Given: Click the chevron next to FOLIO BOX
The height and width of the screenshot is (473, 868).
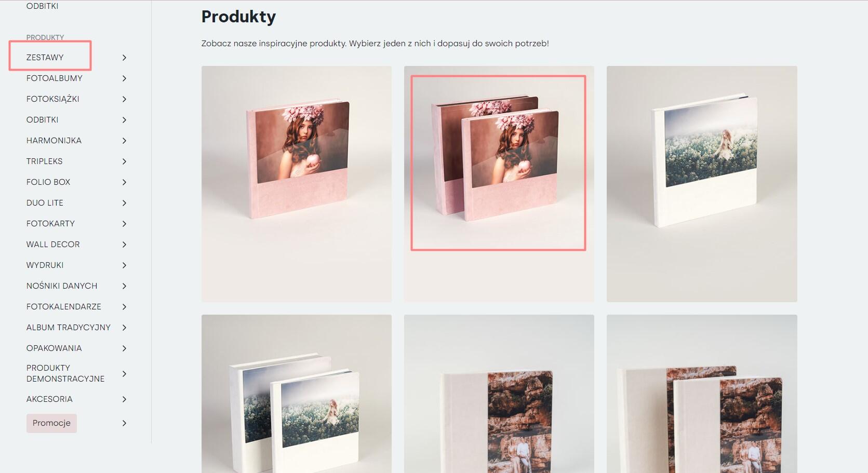Looking at the screenshot, I should point(124,182).
